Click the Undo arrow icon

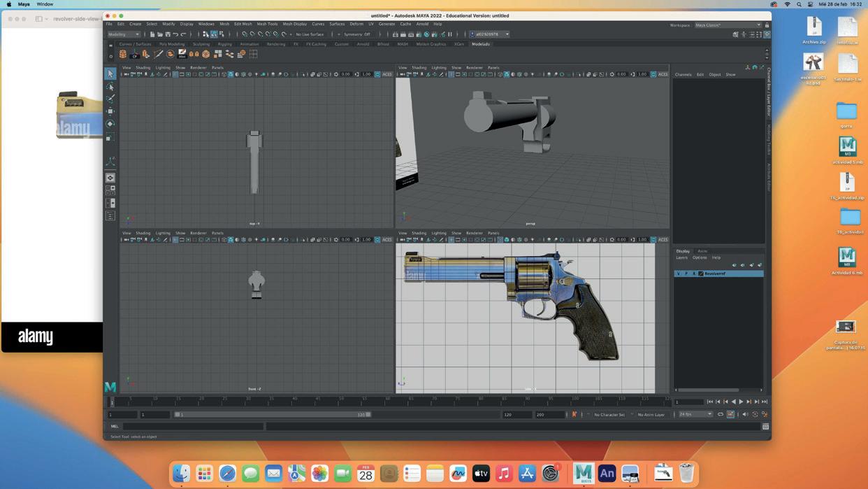175,34
